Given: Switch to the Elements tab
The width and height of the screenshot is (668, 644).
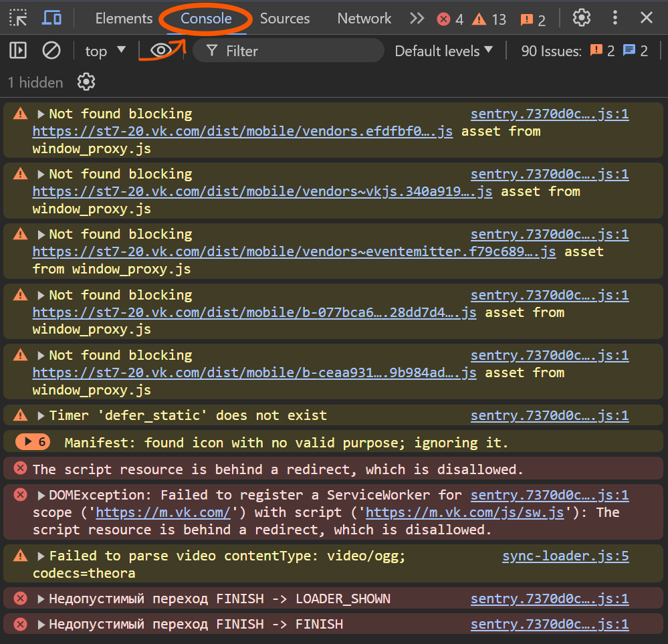Looking at the screenshot, I should (x=124, y=18).
